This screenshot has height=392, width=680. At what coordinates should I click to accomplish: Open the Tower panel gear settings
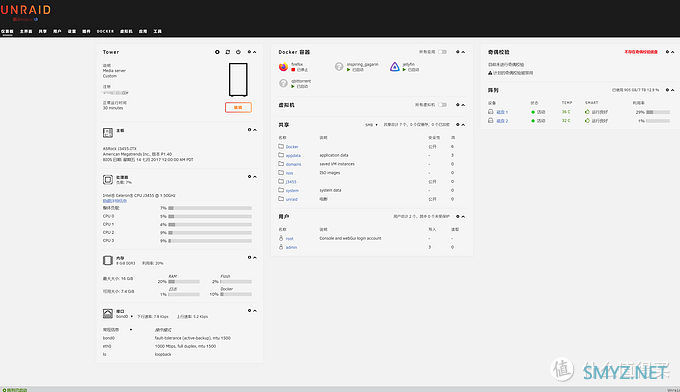pyautogui.click(x=249, y=52)
